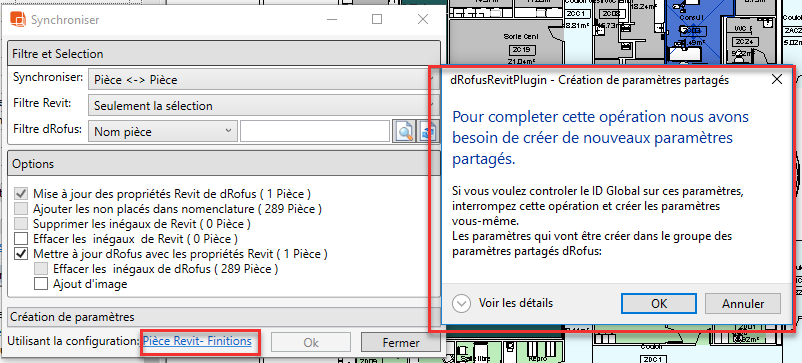The width and height of the screenshot is (802, 363).
Task: Confirm parameter creation with OK button
Action: pyautogui.click(x=659, y=303)
